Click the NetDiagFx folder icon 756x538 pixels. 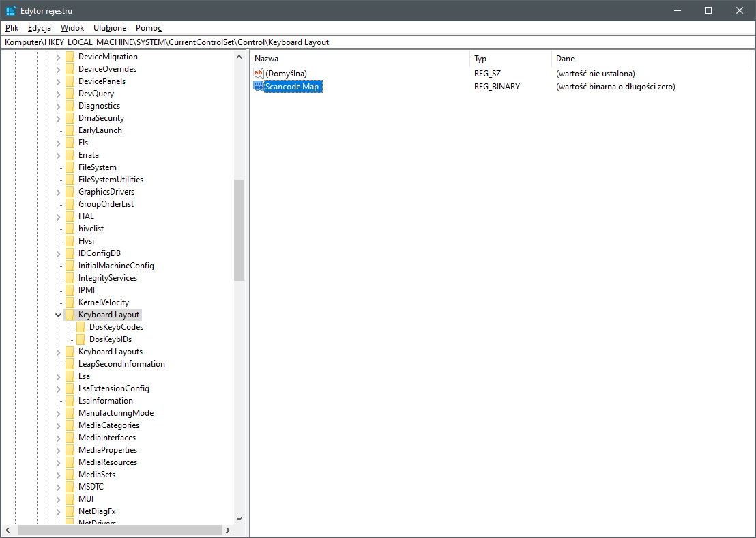(x=70, y=511)
